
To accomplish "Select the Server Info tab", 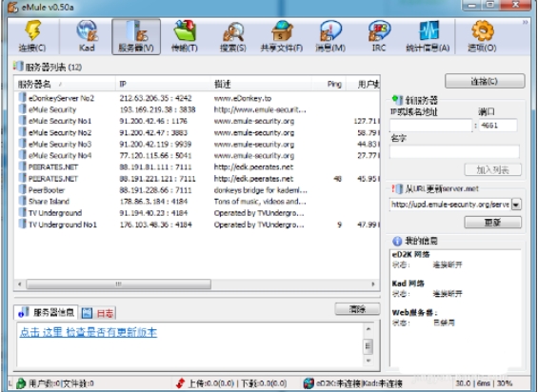I will (46, 312).
